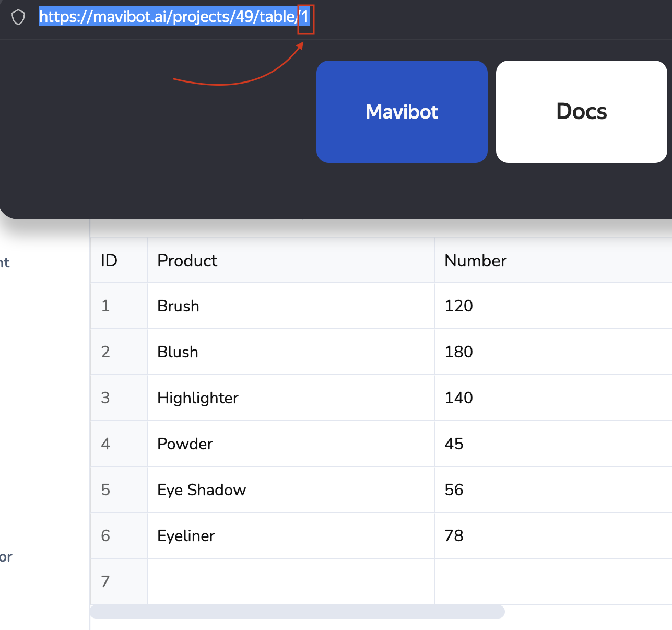
Task: Open the Docs button
Action: point(581,112)
